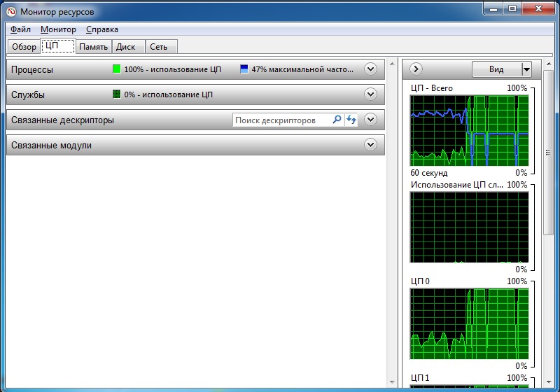560x392 pixels.
Task: Click the dark green services usage swatch
Action: [116, 94]
